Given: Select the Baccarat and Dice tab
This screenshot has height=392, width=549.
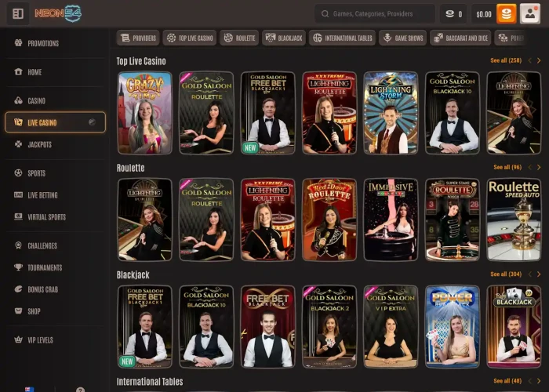Looking at the screenshot, I should point(460,38).
